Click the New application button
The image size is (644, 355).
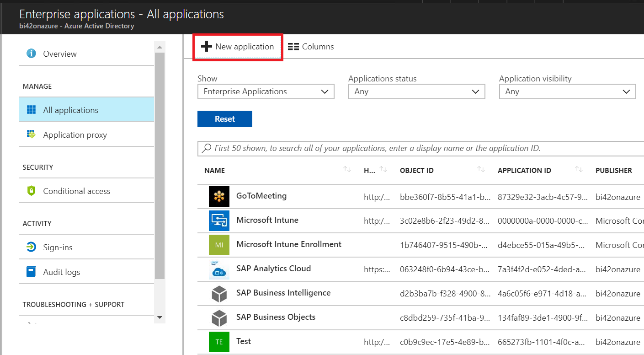click(x=238, y=47)
